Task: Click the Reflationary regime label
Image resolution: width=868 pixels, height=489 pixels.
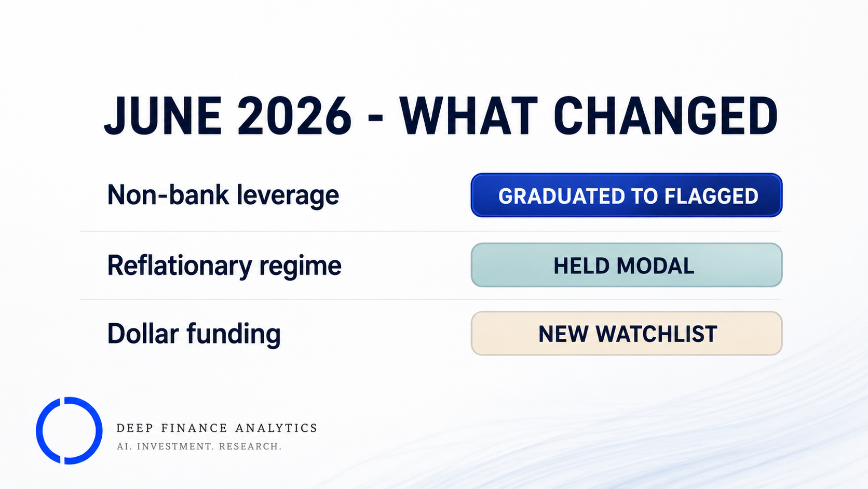Action: 224,266
